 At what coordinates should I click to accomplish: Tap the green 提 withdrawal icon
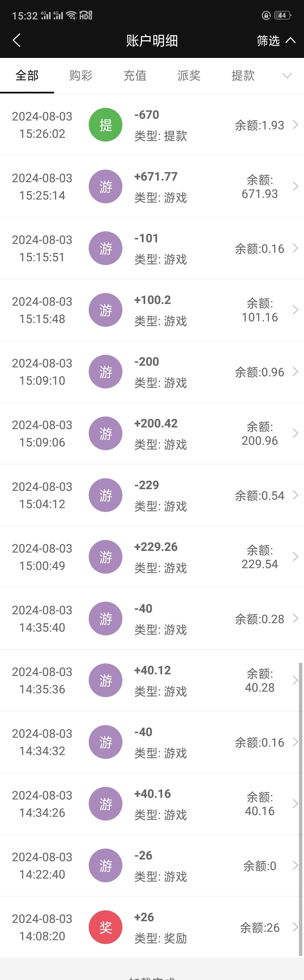106,125
